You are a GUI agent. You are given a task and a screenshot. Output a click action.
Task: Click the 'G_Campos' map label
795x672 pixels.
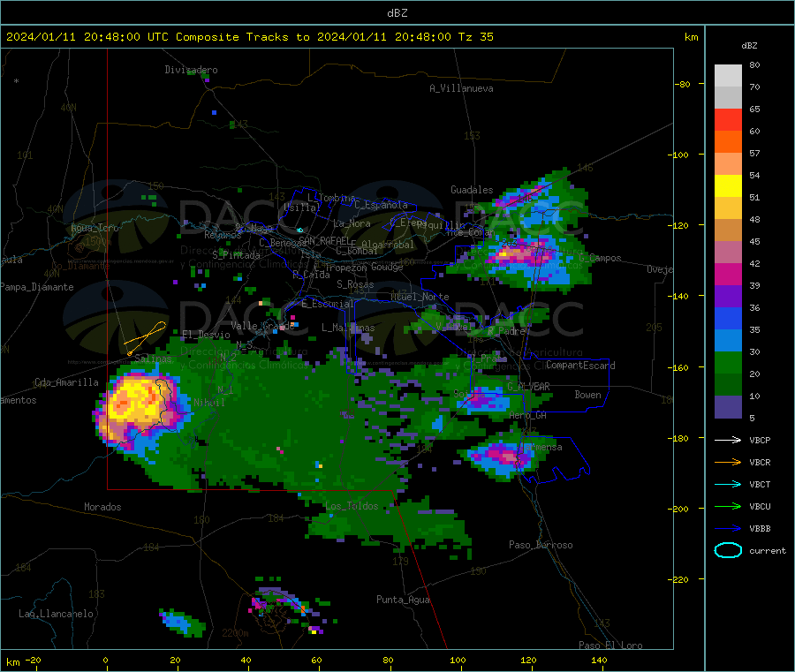[601, 258]
